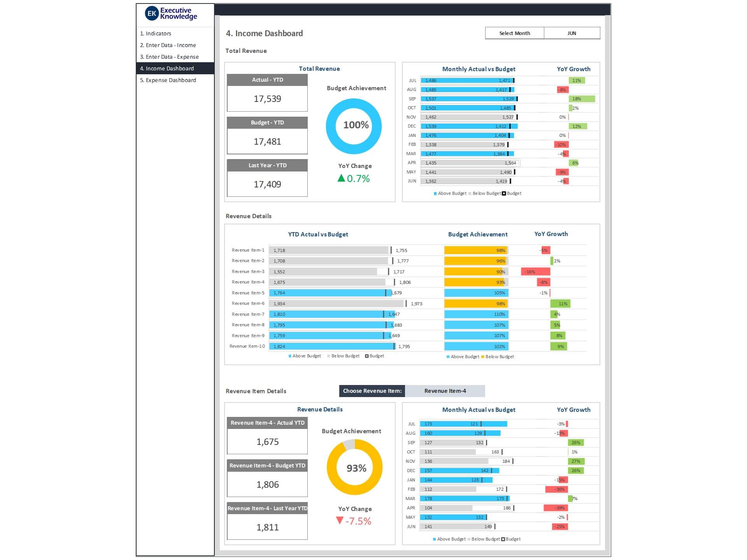Click the Select Month label cell
This screenshot has width=747, height=560.
(514, 33)
